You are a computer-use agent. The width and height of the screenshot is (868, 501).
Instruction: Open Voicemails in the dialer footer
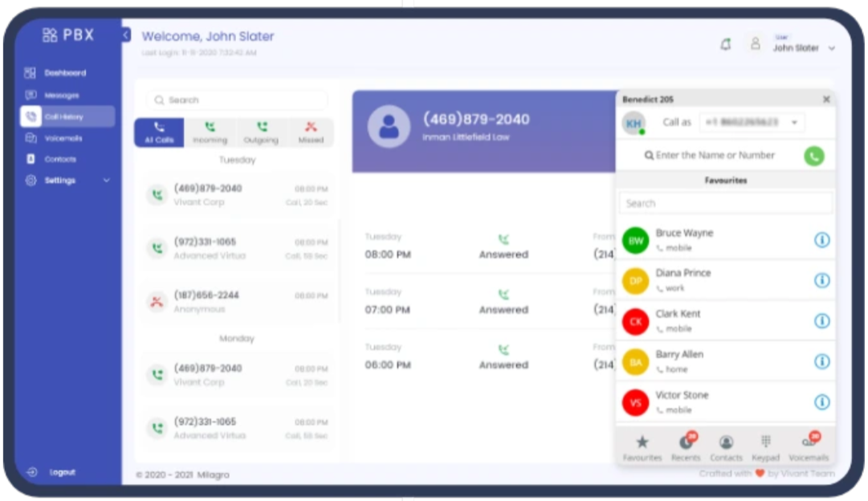coord(808,447)
